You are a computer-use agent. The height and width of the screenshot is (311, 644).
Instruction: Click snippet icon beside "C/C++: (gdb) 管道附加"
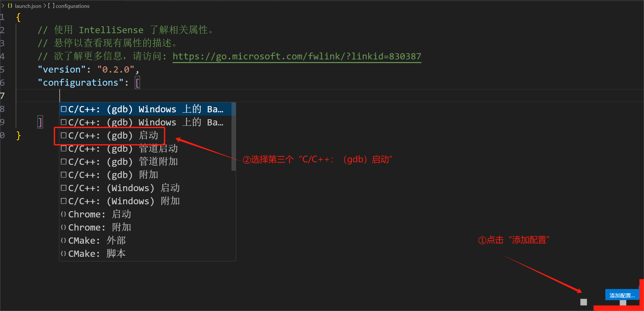pos(64,162)
